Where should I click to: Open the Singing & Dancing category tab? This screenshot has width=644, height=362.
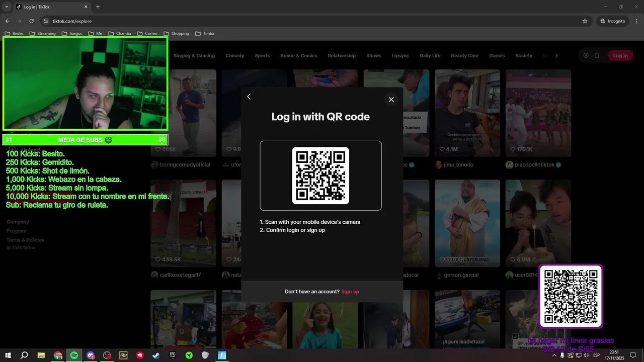pyautogui.click(x=194, y=56)
